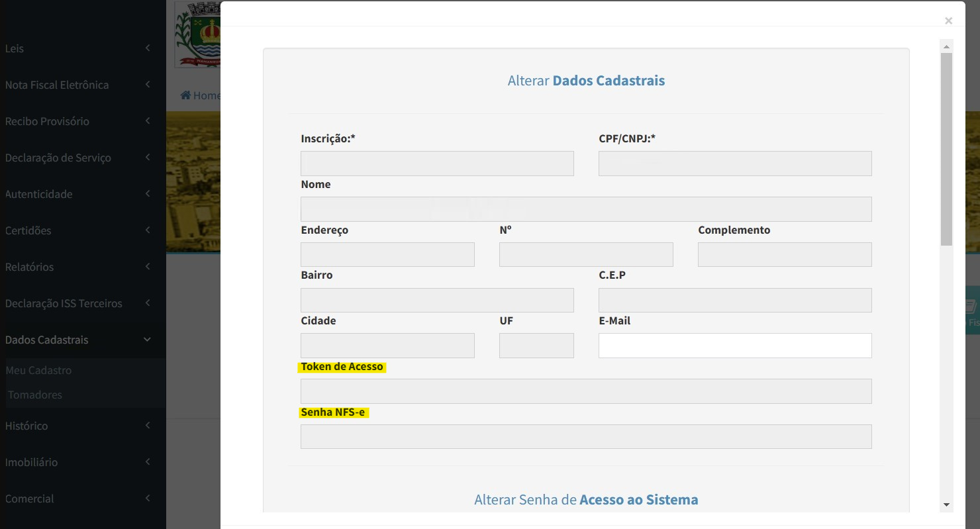Click the 'Alterar Dados Cadastrais' heading

[586, 81]
